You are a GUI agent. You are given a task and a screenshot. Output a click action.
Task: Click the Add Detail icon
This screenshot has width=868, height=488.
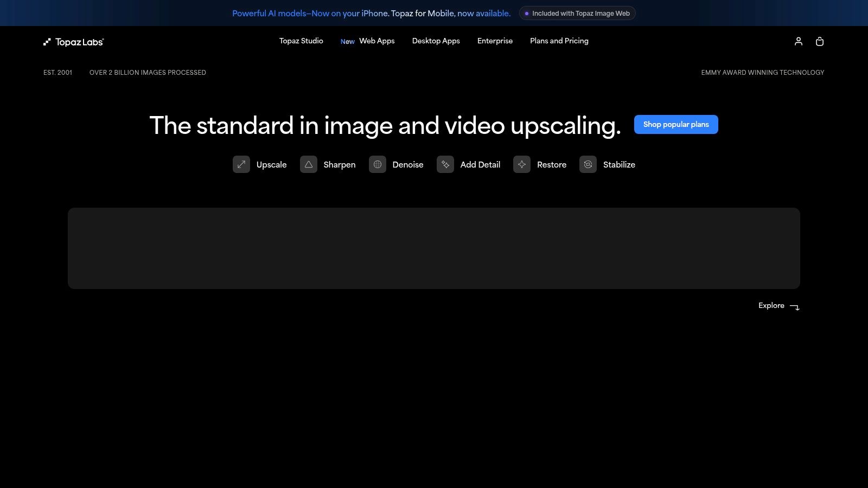click(x=445, y=164)
